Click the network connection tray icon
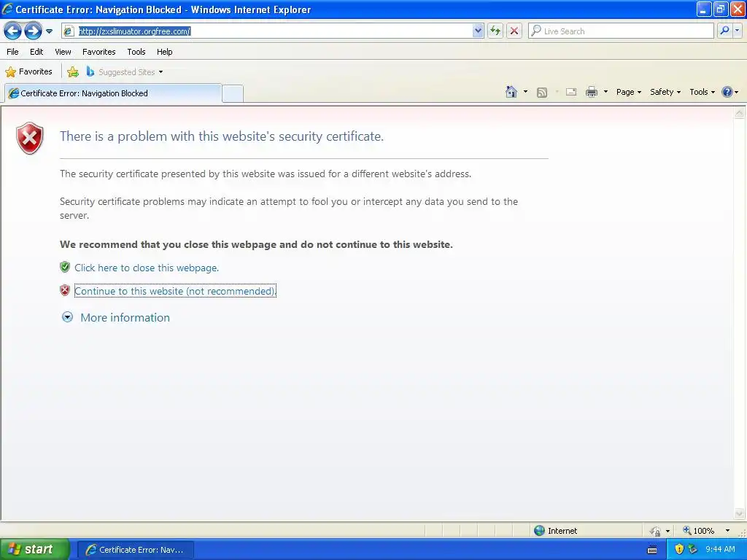 [x=693, y=550]
